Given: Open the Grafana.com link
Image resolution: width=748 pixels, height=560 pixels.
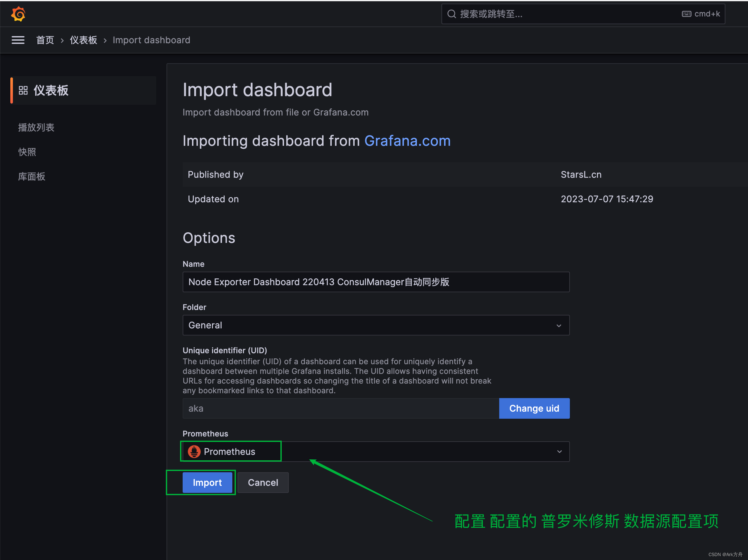Looking at the screenshot, I should pyautogui.click(x=407, y=141).
